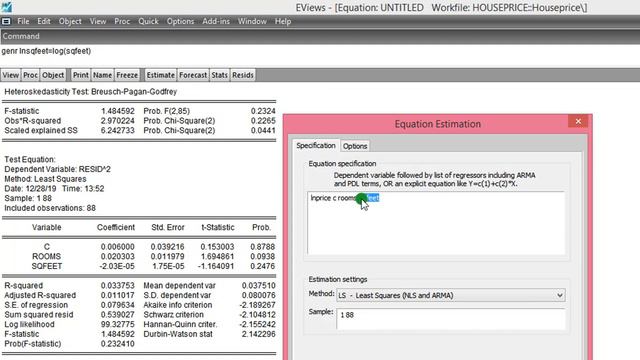This screenshot has height=360, width=640.
Task: Switch to the Specification tab
Action: (x=316, y=146)
